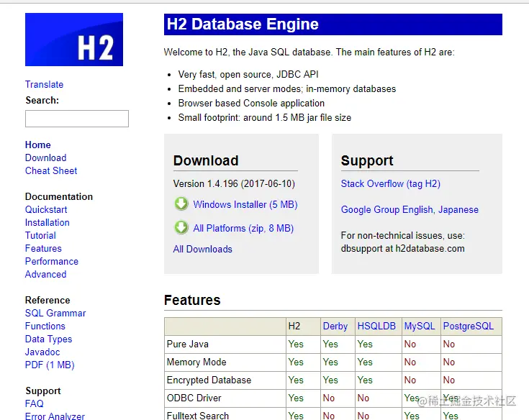Click the Fulltext Search row label
The height and width of the screenshot is (420, 529).
tap(198, 416)
